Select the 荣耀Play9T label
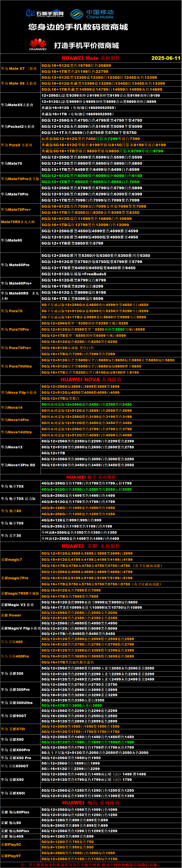This screenshot has height=868, width=182. pos(11,856)
